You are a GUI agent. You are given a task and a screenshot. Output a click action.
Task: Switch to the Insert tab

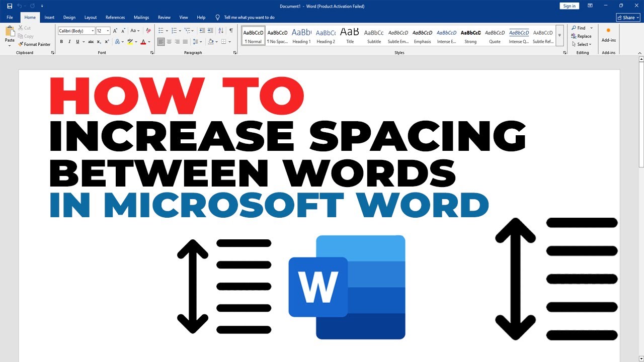(x=49, y=17)
